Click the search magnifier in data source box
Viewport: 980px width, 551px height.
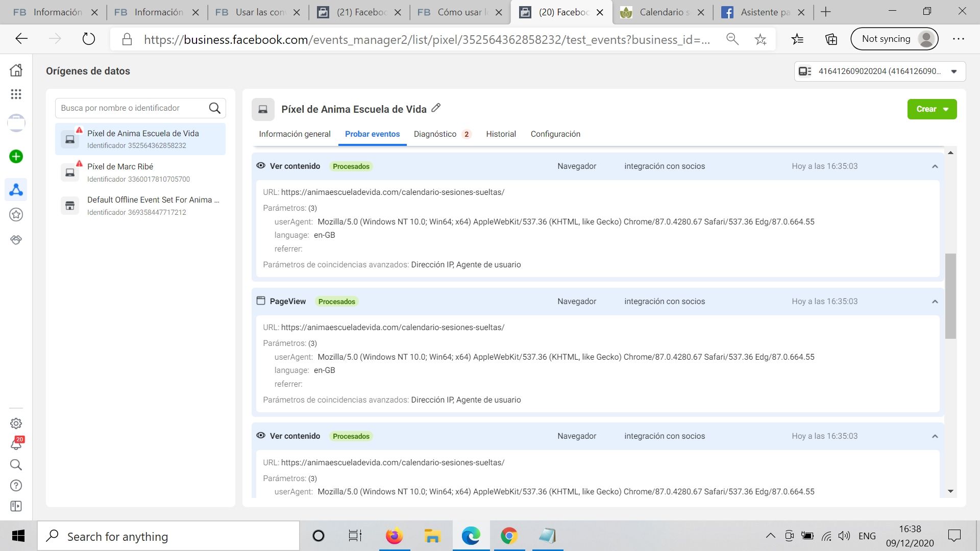coord(215,108)
